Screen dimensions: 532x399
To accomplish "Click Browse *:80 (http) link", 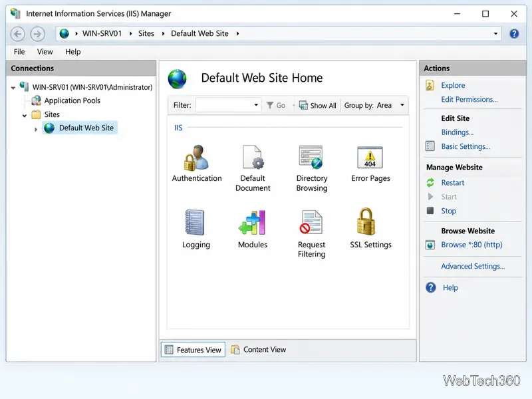I will [471, 244].
